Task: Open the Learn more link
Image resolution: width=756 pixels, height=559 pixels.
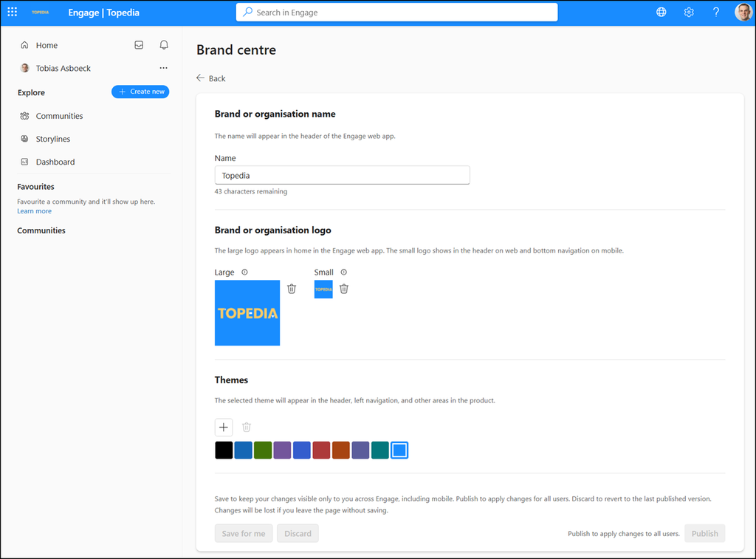Action: [34, 211]
